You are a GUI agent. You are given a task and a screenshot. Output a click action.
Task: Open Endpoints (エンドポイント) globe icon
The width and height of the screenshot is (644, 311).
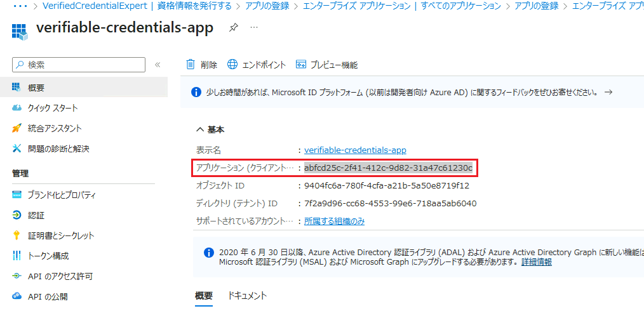click(x=232, y=65)
